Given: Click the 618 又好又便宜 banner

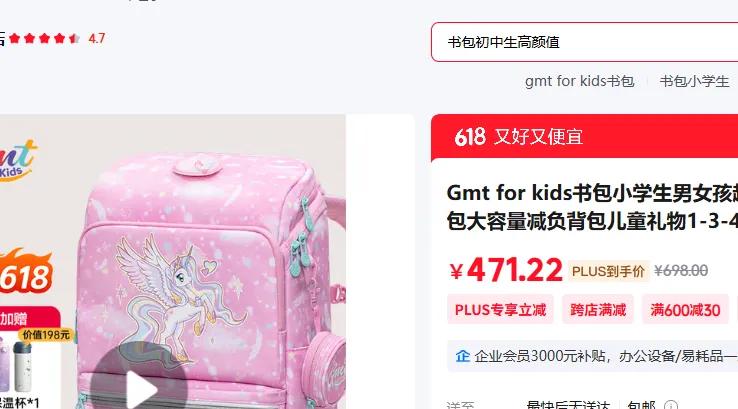Looking at the screenshot, I should pyautogui.click(x=585, y=136).
